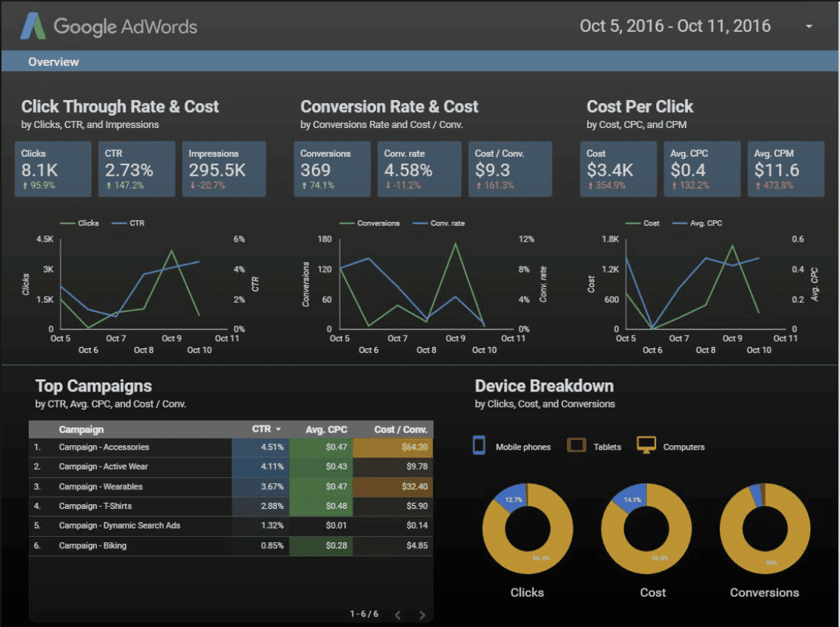Open the date range dropdown arrow
This screenshot has height=627, width=840.
(809, 27)
